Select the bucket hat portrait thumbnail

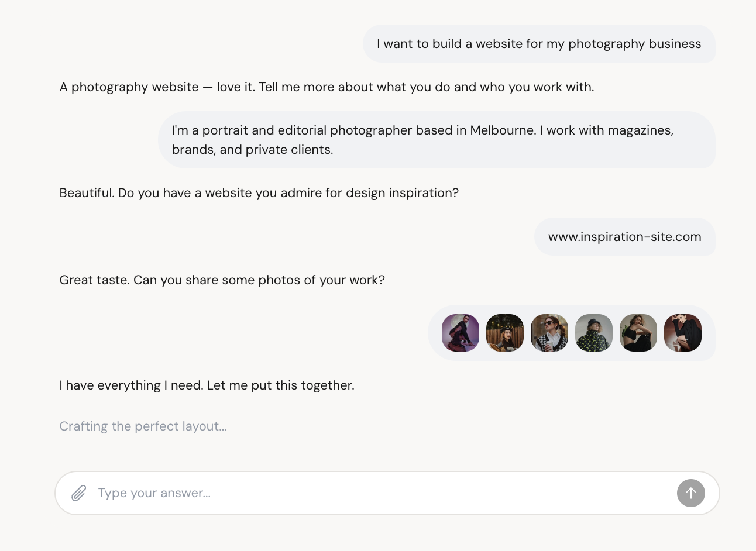click(594, 333)
